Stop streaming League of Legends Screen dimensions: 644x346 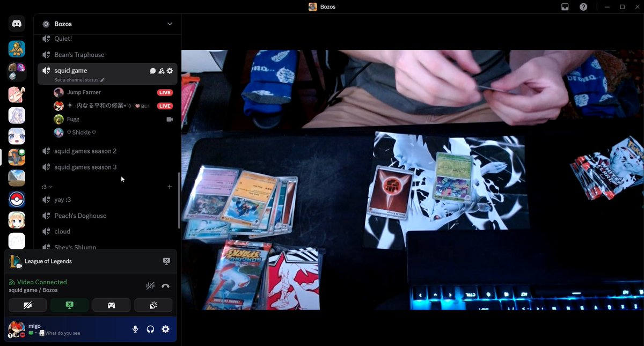click(x=166, y=261)
